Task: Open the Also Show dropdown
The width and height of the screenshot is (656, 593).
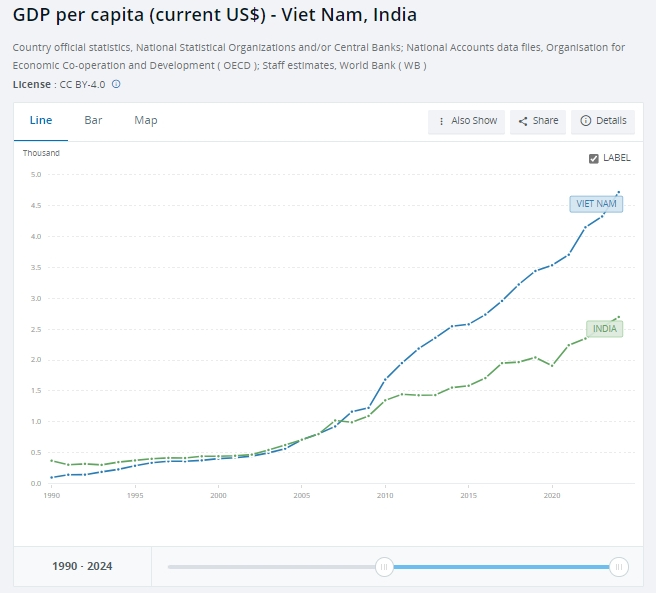Action: pos(466,122)
